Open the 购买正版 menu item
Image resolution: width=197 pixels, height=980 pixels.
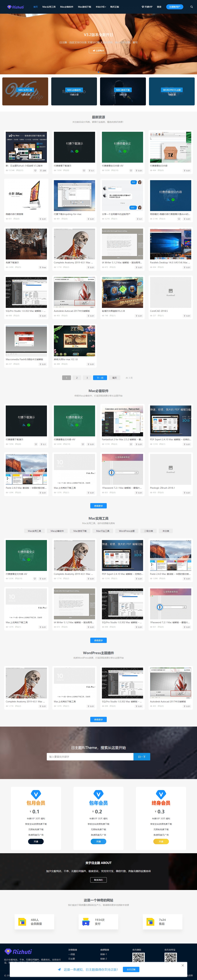(x=115, y=7)
